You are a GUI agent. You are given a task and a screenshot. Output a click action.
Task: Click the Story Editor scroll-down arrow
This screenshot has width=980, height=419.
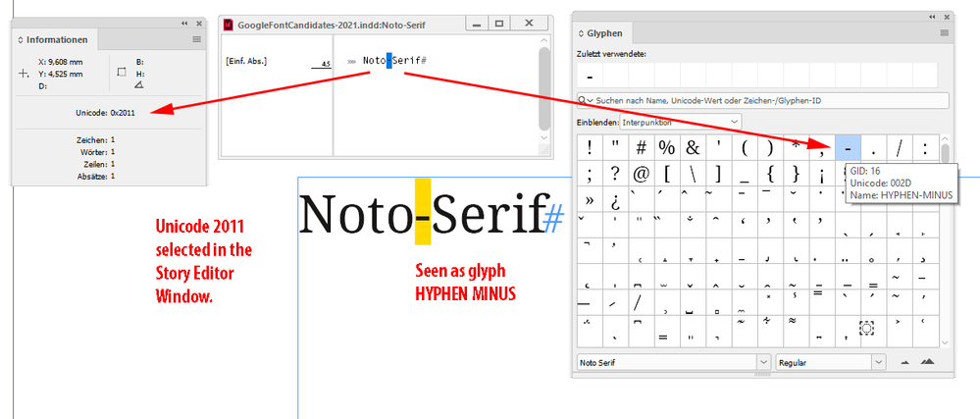click(544, 137)
